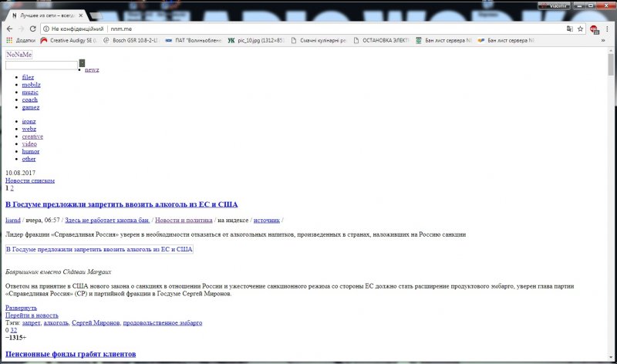Open the coach section link
This screenshot has width=617, height=364.
[30, 99]
